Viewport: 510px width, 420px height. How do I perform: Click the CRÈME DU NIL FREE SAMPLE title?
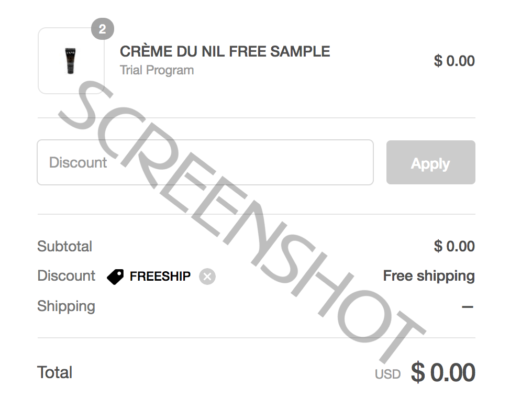225,51
